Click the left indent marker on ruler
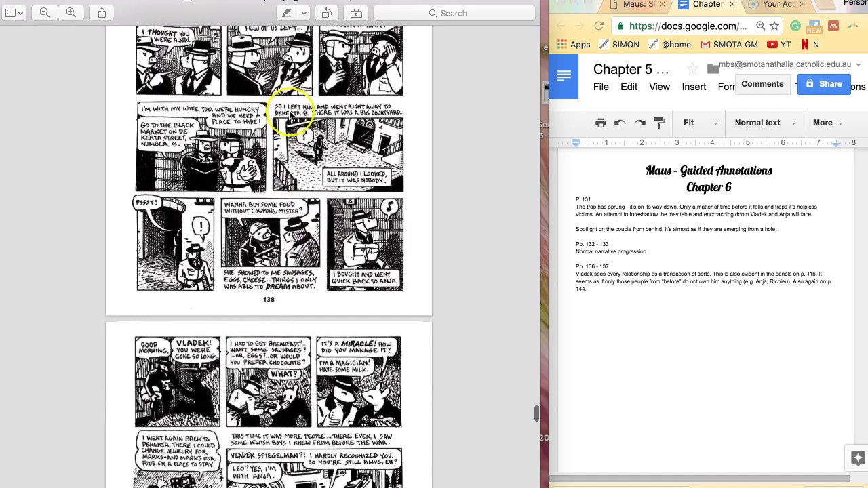Screen dimensions: 868x488 tap(576, 143)
